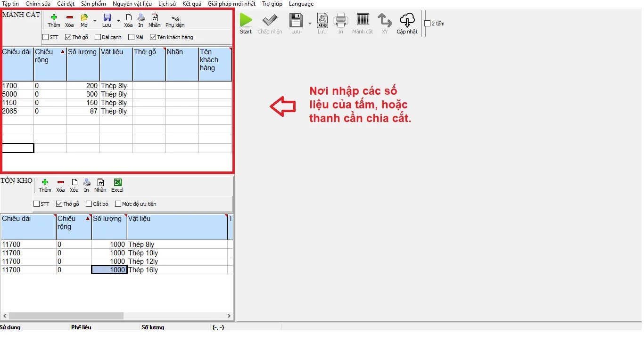
Task: Click the Chấp nhận accept button
Action: [270, 21]
